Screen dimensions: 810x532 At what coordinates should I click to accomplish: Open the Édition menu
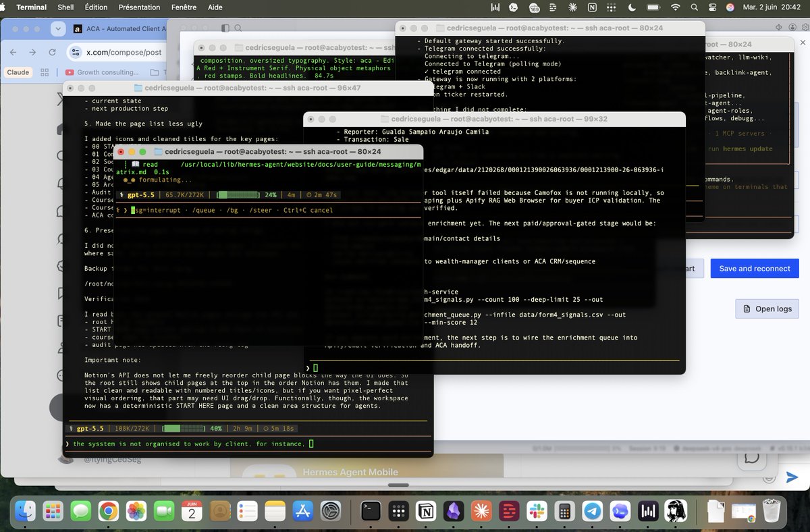point(97,7)
